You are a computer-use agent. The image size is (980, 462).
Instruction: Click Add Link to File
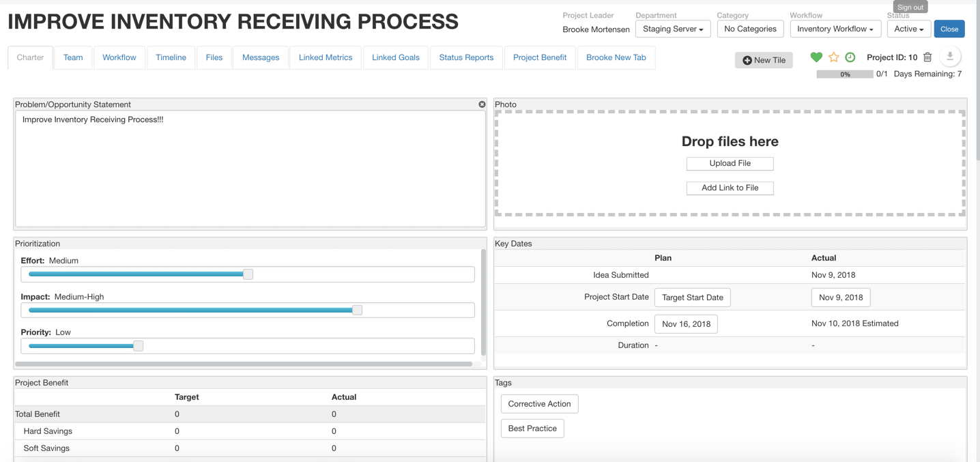(730, 188)
